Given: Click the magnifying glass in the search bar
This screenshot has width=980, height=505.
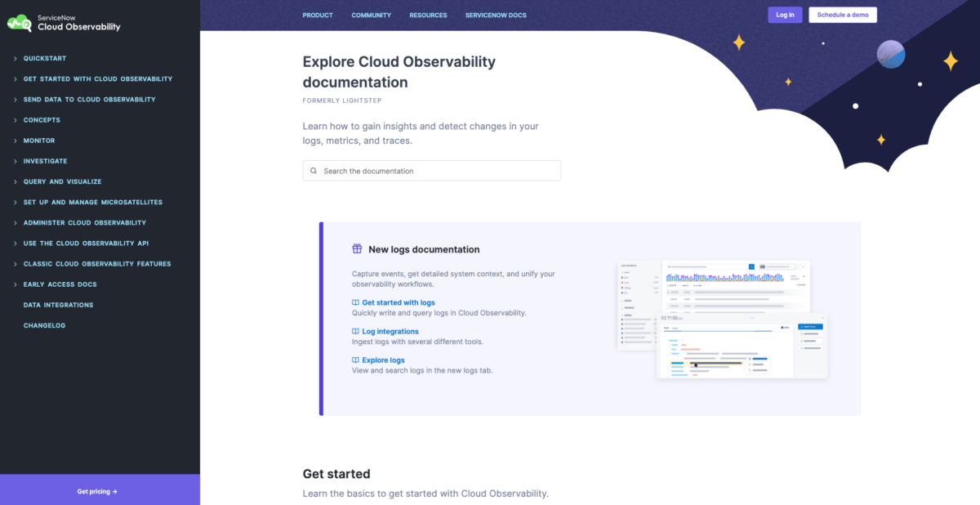Looking at the screenshot, I should [x=314, y=170].
